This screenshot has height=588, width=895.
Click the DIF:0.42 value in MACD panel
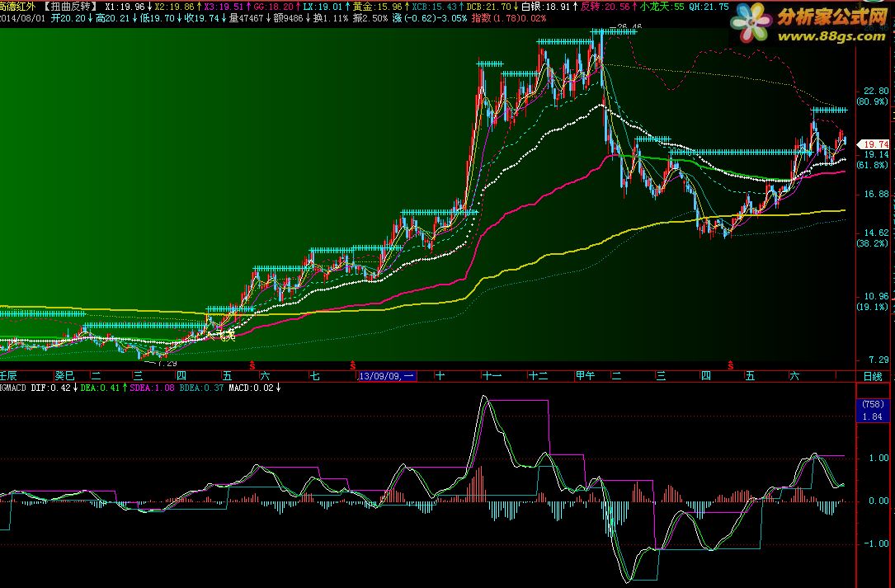[x=51, y=388]
